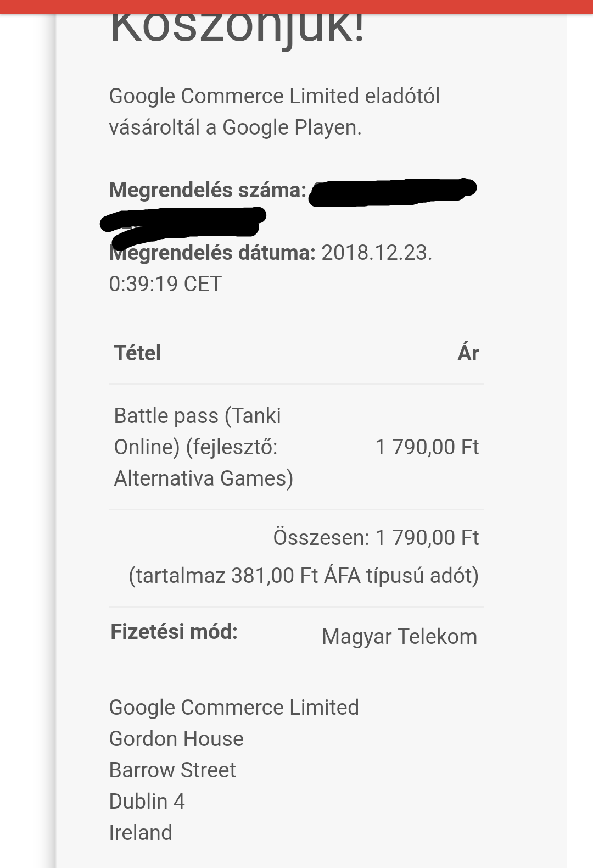Click Gordon House address line

[176, 739]
